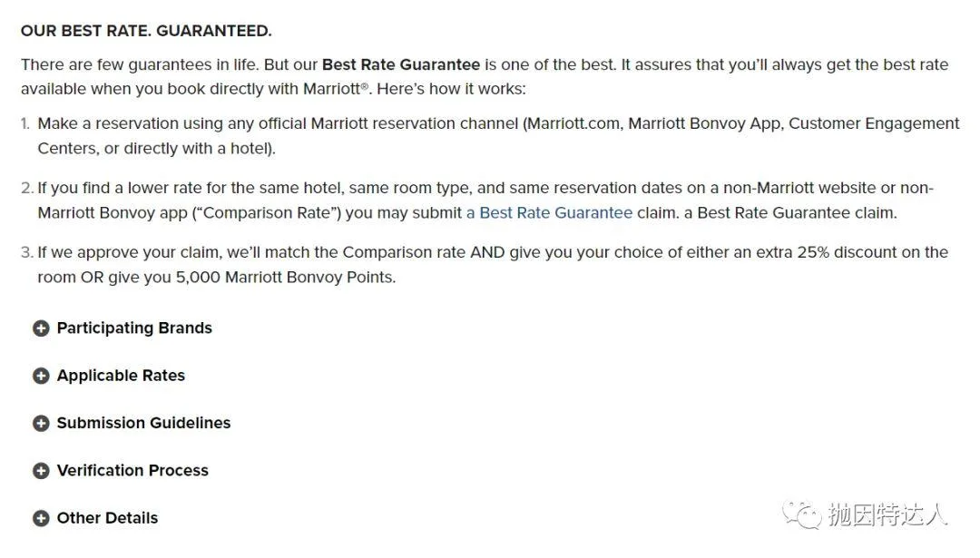The height and width of the screenshot is (558, 980).
Task: Show the Verification Process section label
Action: pos(132,471)
